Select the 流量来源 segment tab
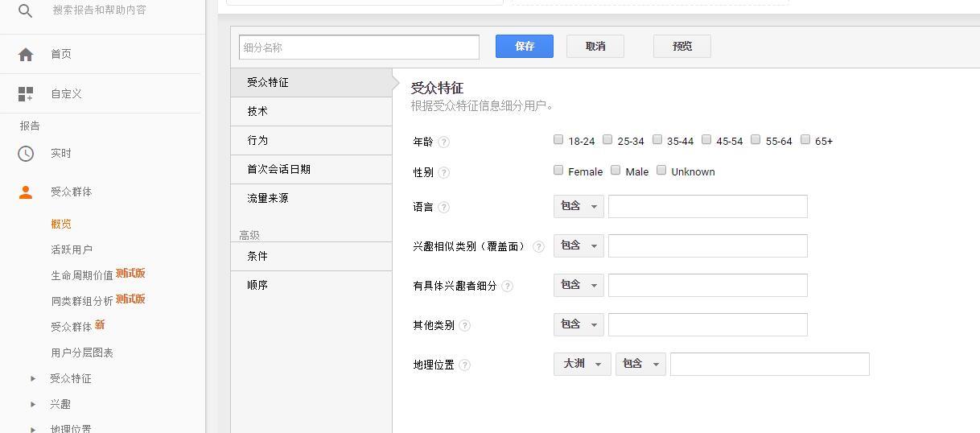Screen dimensions: 980x433 click(x=311, y=198)
